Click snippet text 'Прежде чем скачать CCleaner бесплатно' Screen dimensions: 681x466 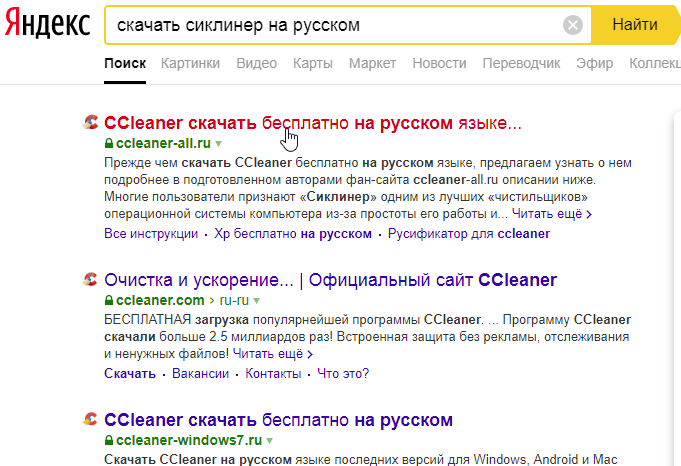pyautogui.click(x=231, y=163)
